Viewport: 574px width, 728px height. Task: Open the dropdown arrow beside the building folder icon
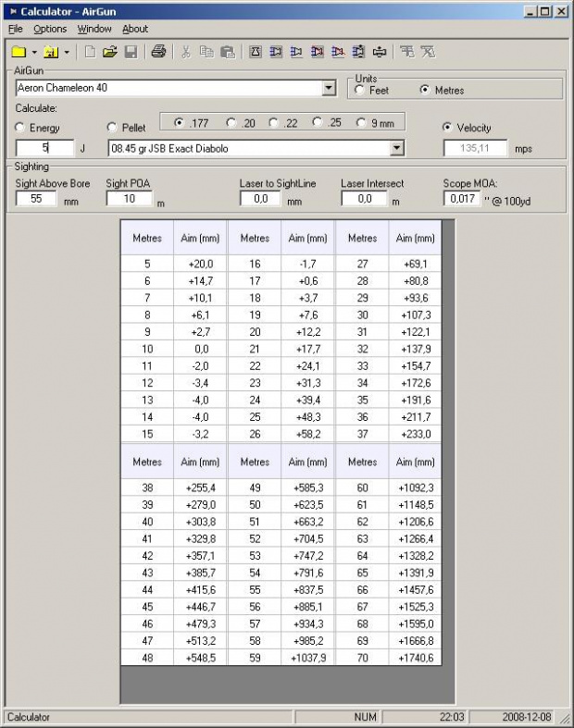tap(67, 53)
